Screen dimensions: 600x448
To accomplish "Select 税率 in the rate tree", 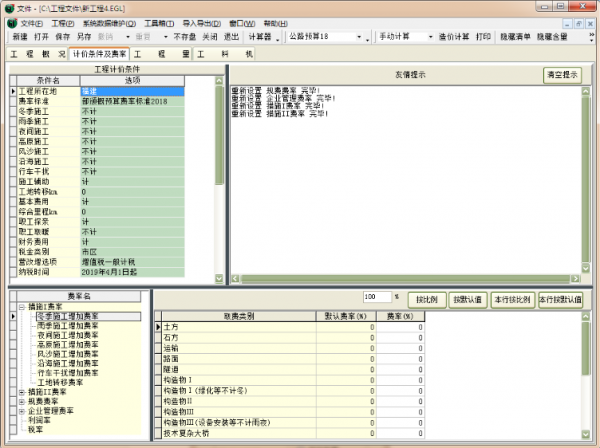I will pos(36,430).
